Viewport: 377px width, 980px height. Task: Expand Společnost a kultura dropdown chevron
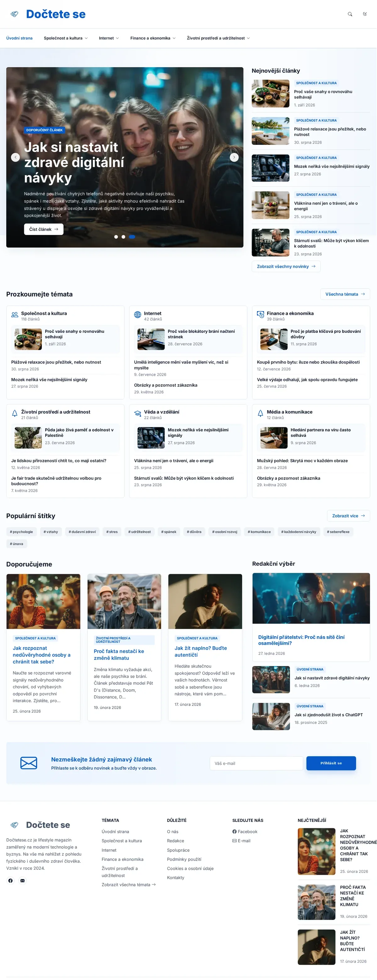pyautogui.click(x=86, y=38)
